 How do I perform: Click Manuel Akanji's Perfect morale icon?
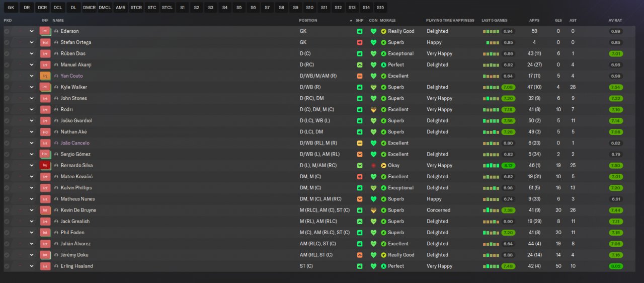click(x=383, y=65)
